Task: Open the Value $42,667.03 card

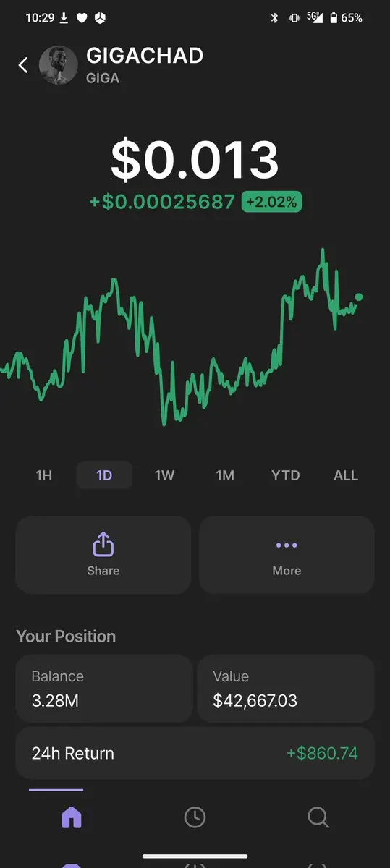Action: click(286, 689)
